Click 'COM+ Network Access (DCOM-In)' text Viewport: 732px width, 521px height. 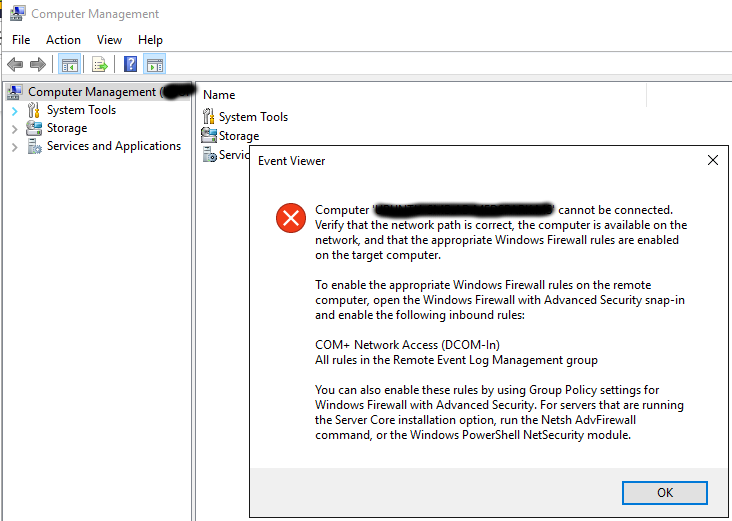(407, 345)
